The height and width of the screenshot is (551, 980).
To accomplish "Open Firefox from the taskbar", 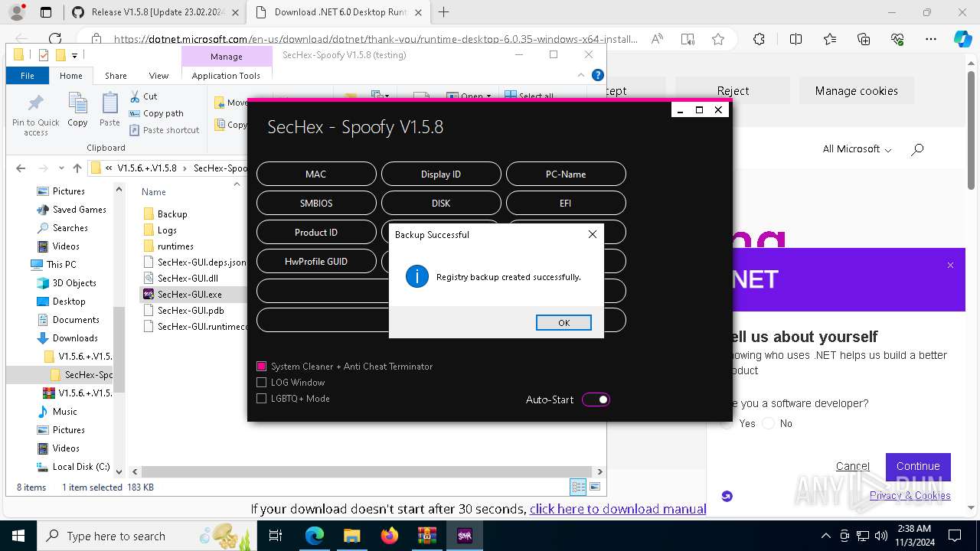I will tap(390, 536).
